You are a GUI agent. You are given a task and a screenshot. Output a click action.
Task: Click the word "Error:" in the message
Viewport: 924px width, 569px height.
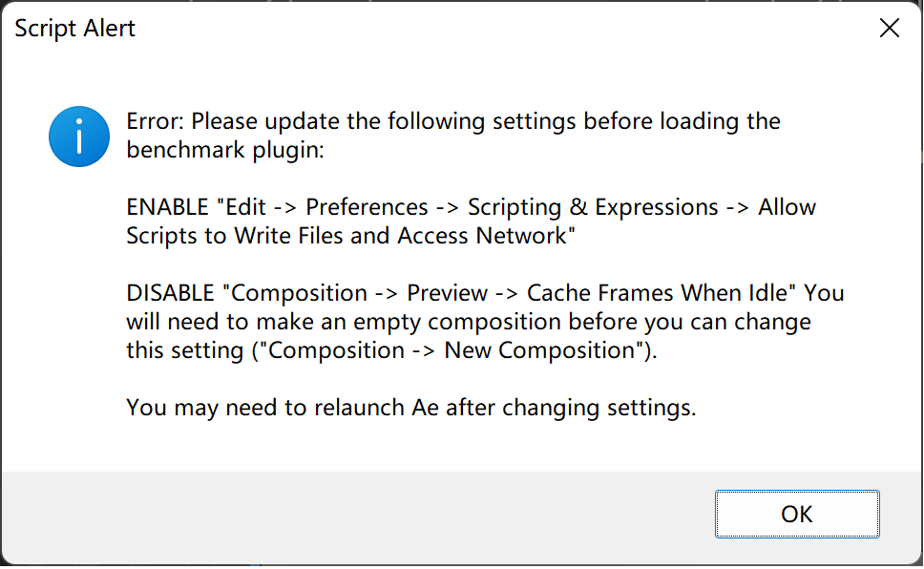click(156, 122)
